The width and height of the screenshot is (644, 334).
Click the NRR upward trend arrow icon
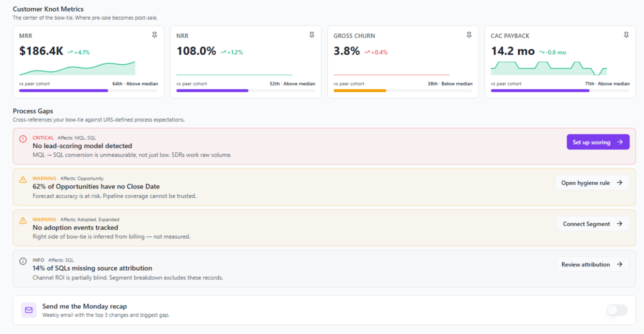[x=223, y=52]
